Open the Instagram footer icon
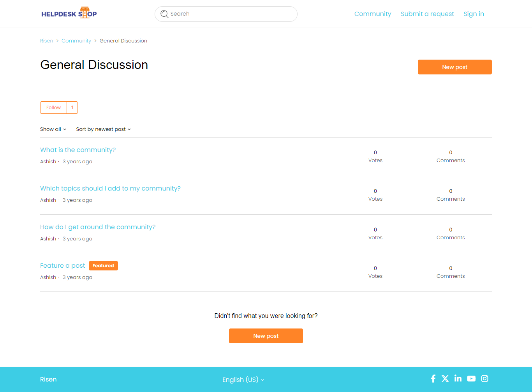 click(484, 379)
